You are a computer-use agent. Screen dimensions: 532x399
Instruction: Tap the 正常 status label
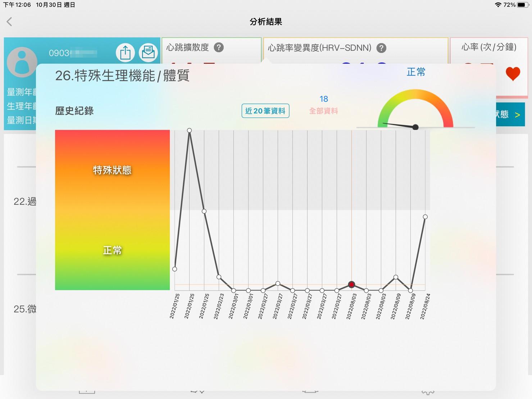coord(416,72)
